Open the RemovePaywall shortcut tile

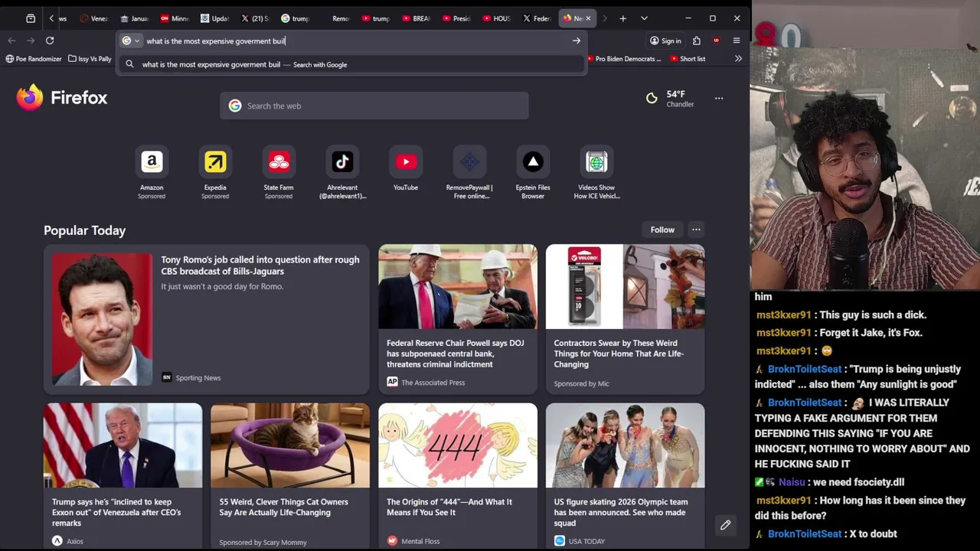pos(469,174)
